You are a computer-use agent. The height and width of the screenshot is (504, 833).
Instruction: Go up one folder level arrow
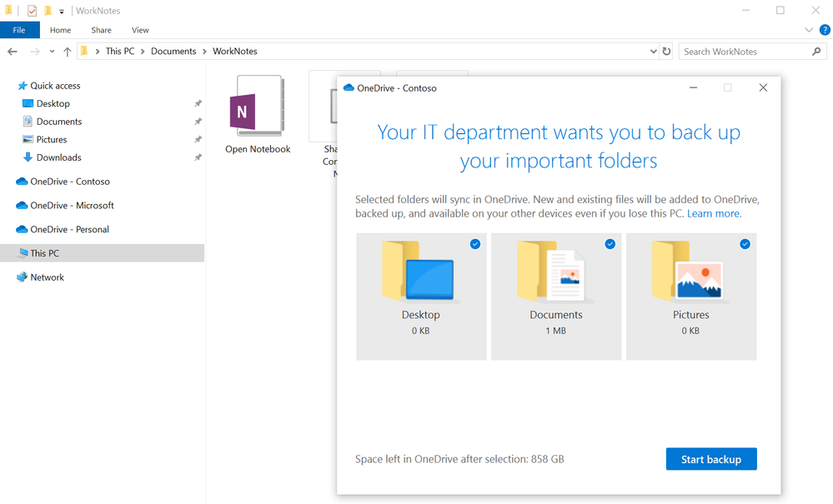[x=67, y=52]
